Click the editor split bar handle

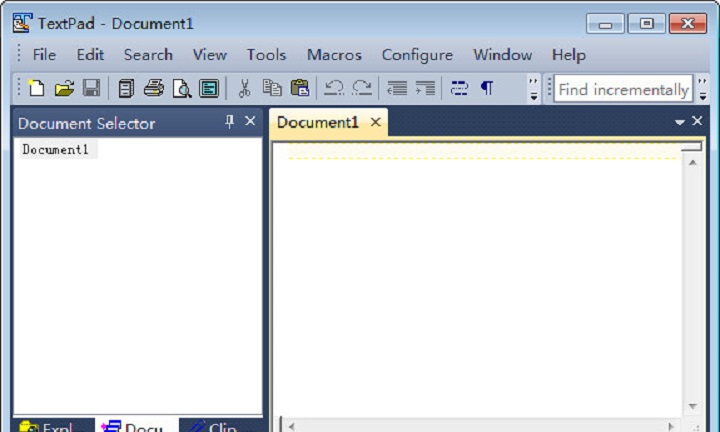click(x=692, y=147)
